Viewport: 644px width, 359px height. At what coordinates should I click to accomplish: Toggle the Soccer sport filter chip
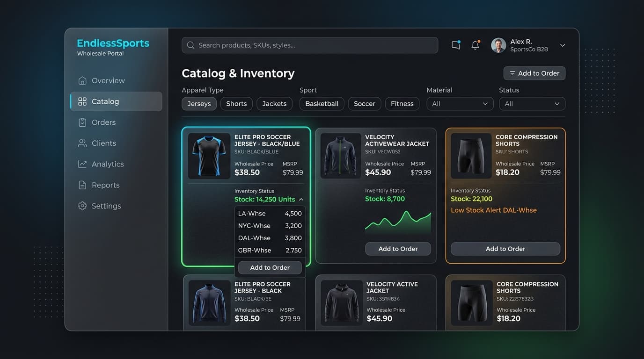(x=365, y=104)
